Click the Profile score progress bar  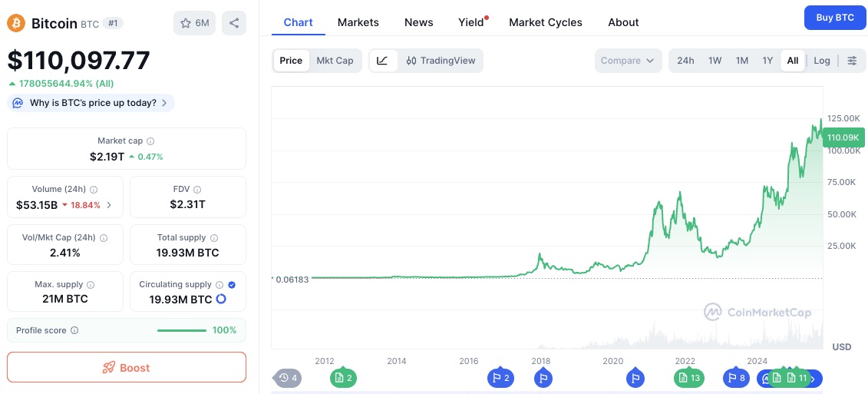tap(181, 330)
